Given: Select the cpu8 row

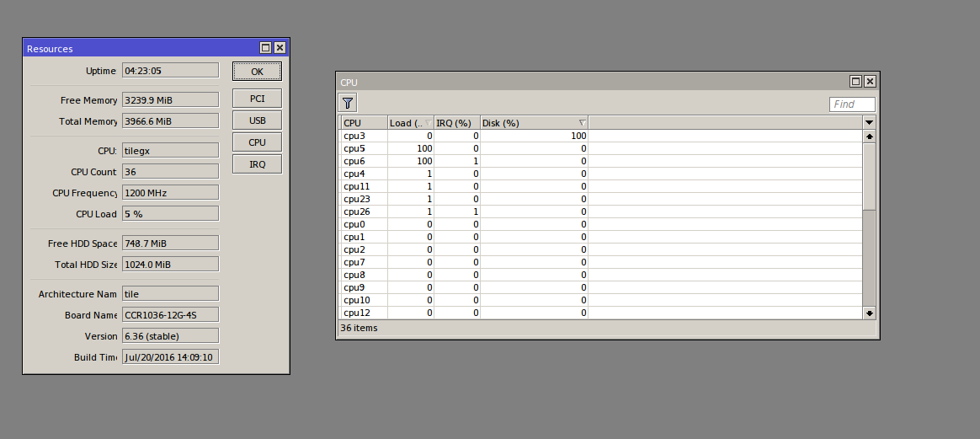Looking at the screenshot, I should pyautogui.click(x=601, y=275).
